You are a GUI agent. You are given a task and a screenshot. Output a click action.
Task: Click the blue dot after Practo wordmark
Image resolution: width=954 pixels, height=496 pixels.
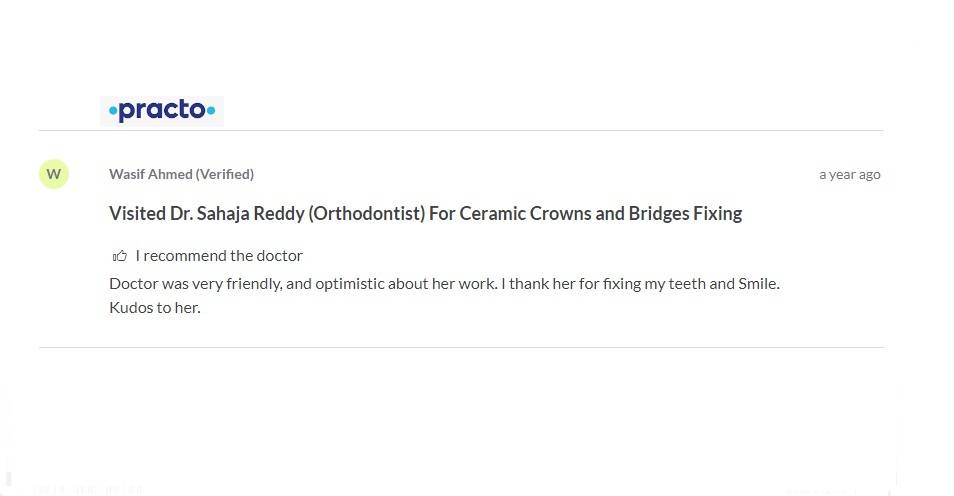(x=211, y=111)
